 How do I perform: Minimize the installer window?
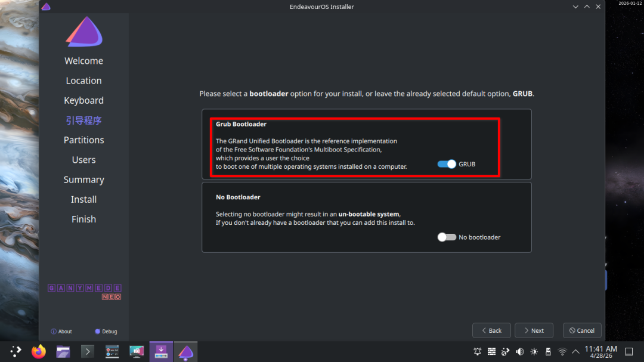click(575, 7)
